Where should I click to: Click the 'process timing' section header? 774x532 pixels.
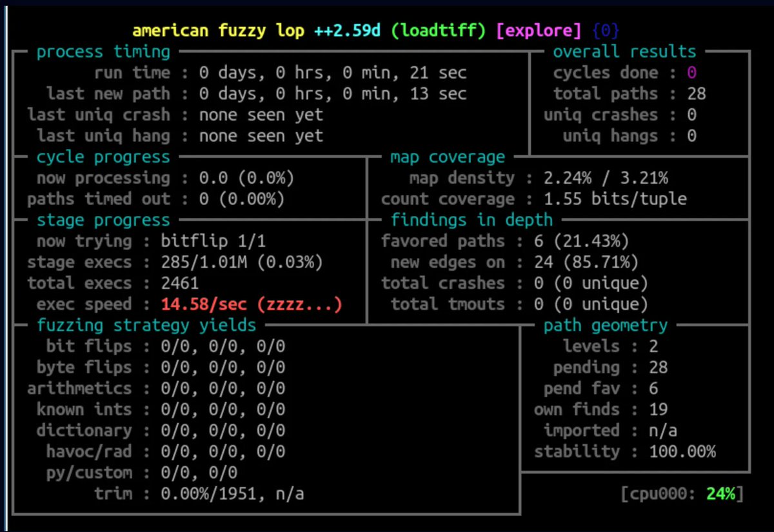click(103, 52)
